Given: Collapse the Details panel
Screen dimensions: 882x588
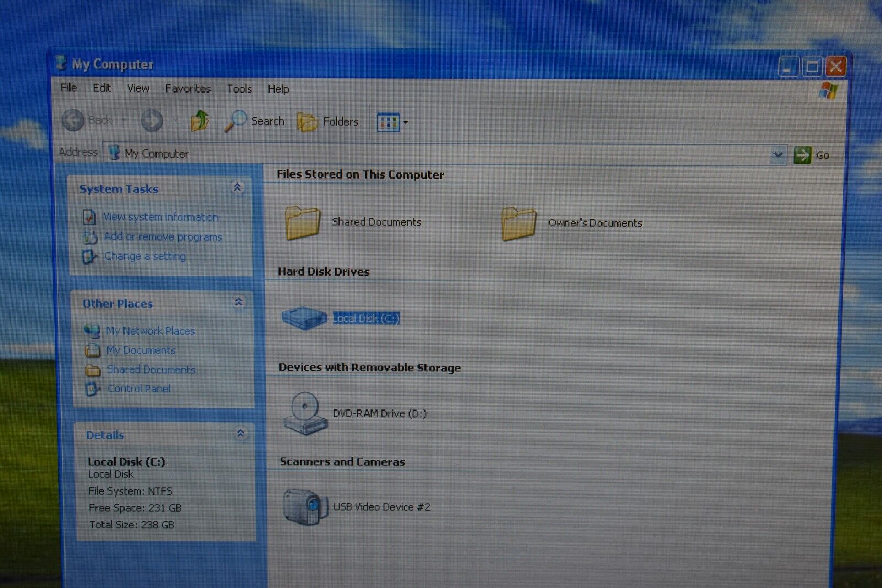Looking at the screenshot, I should (240, 434).
